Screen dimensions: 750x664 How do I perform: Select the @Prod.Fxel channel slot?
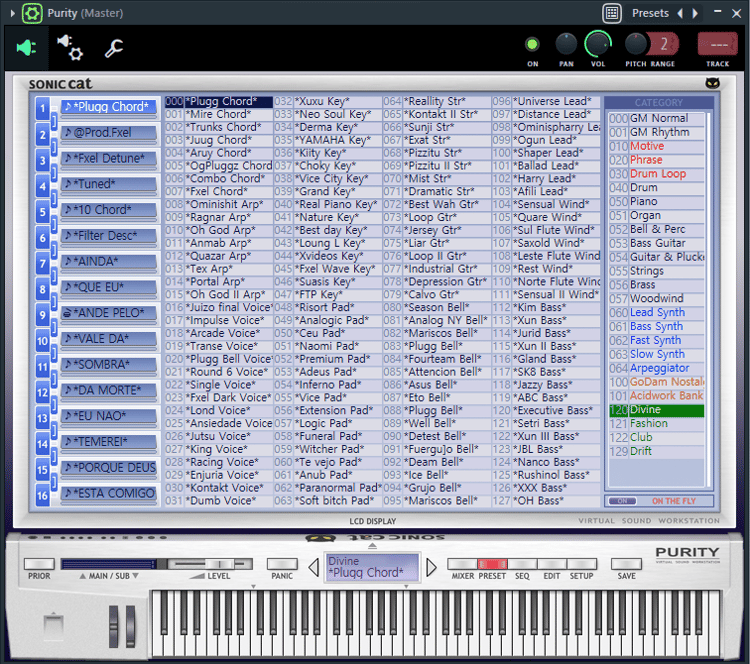click(x=109, y=133)
